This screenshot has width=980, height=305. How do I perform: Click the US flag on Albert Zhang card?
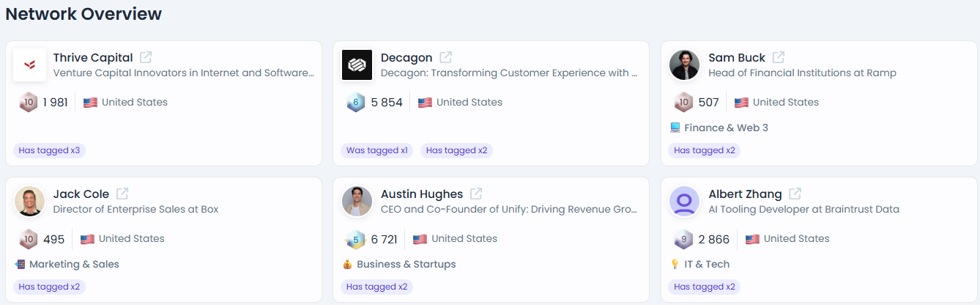(752, 239)
